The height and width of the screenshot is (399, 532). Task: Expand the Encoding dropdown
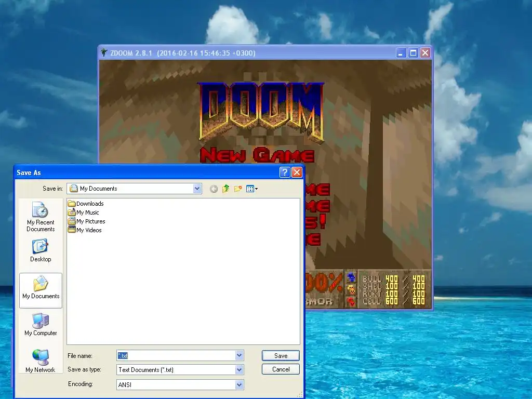pyautogui.click(x=239, y=385)
